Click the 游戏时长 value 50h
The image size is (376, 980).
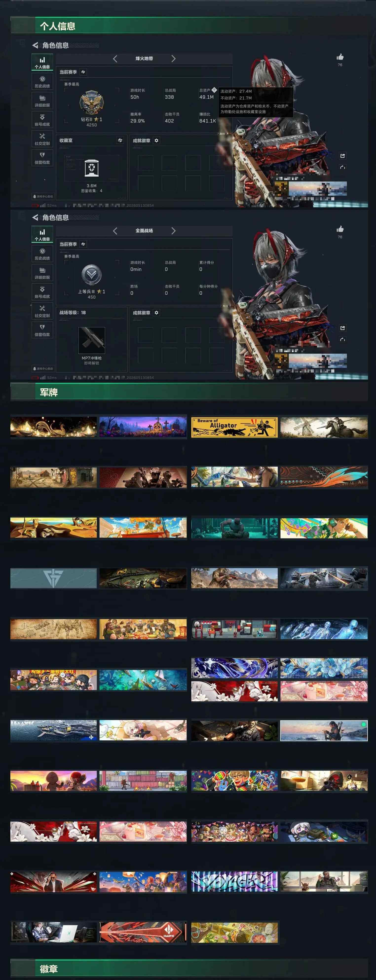[135, 97]
